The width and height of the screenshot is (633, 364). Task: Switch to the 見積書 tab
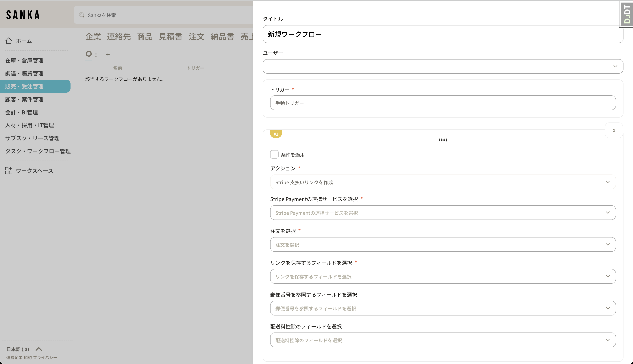171,37
